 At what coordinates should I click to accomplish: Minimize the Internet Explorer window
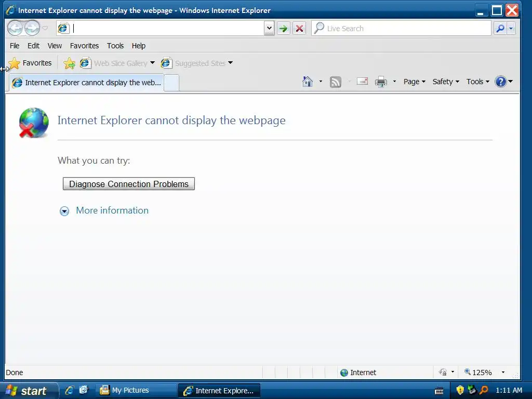click(481, 10)
